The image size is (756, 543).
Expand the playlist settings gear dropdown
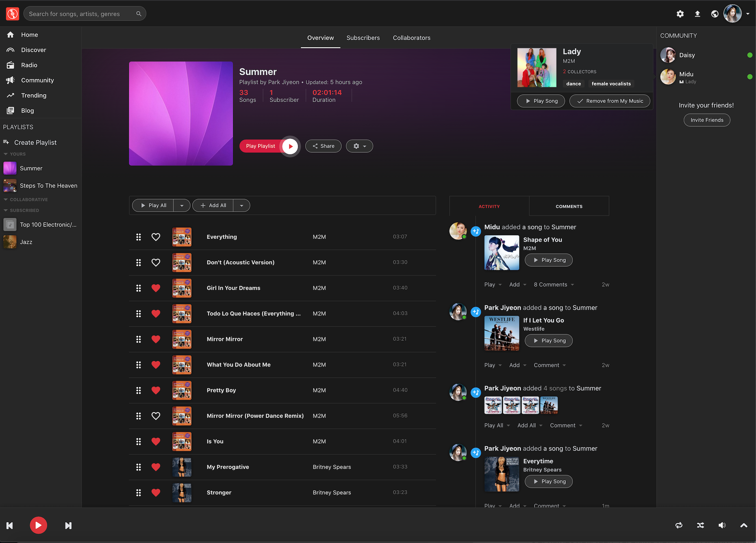click(359, 146)
